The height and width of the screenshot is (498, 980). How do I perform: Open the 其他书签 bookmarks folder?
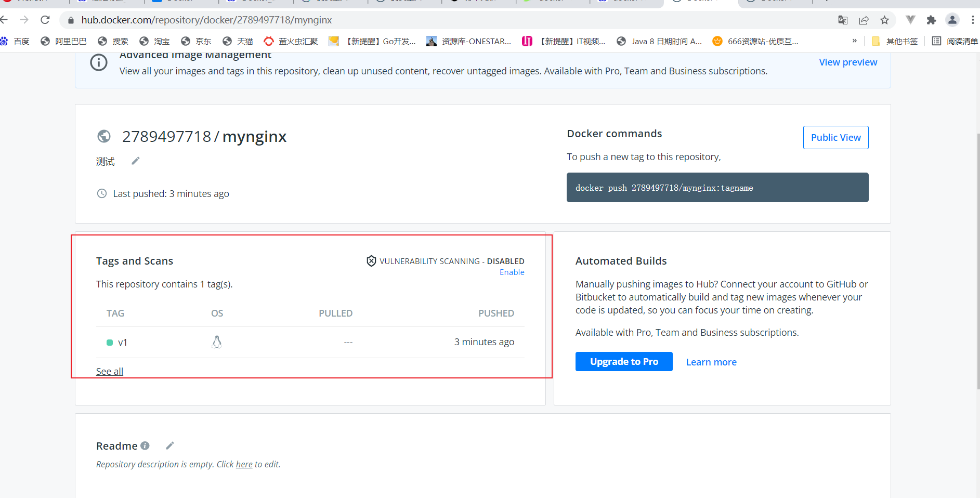pos(895,41)
